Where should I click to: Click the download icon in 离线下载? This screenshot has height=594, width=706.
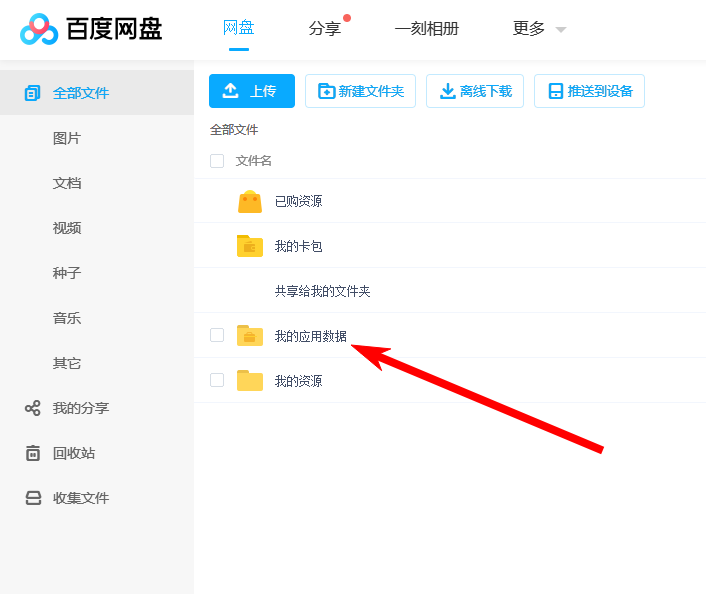point(448,91)
